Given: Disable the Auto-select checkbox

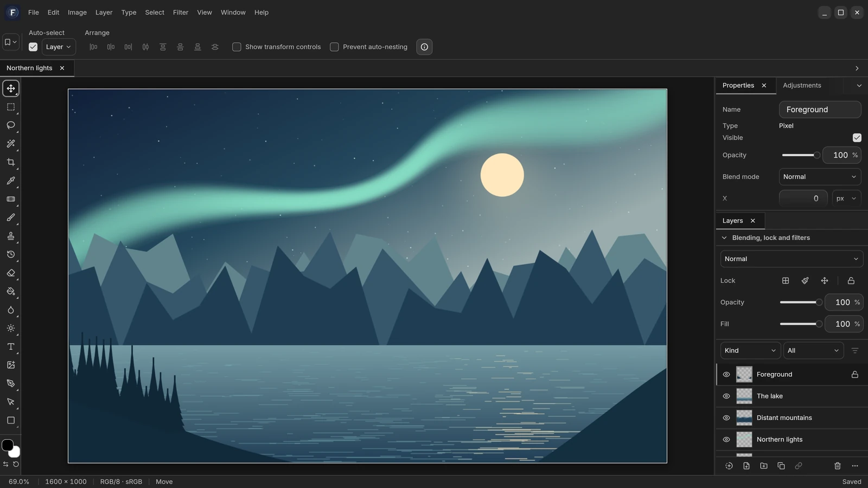Looking at the screenshot, I should pos(33,47).
